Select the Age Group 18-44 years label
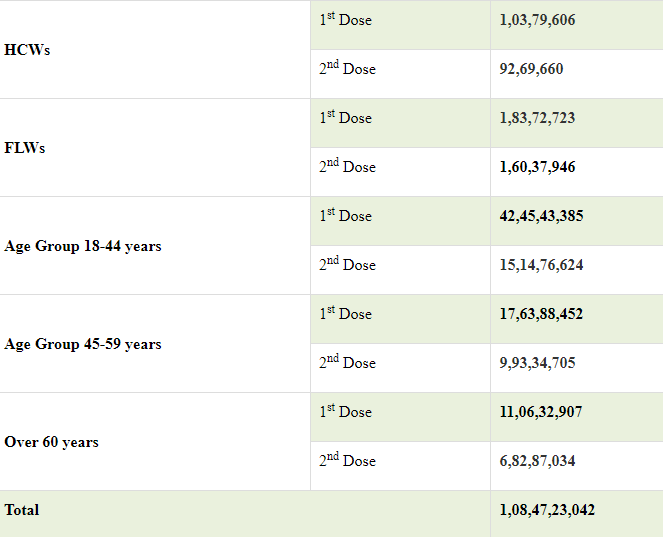This screenshot has height=537, width=663. tap(83, 246)
